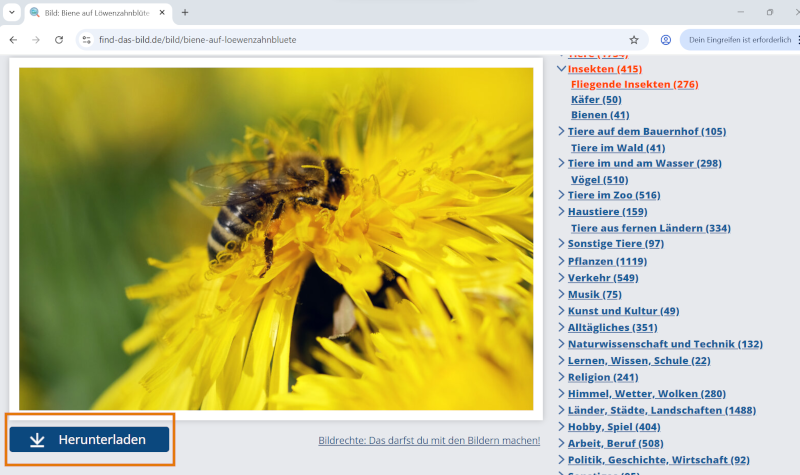Open new tab with plus icon
The width and height of the screenshot is (800, 475).
coord(185,12)
